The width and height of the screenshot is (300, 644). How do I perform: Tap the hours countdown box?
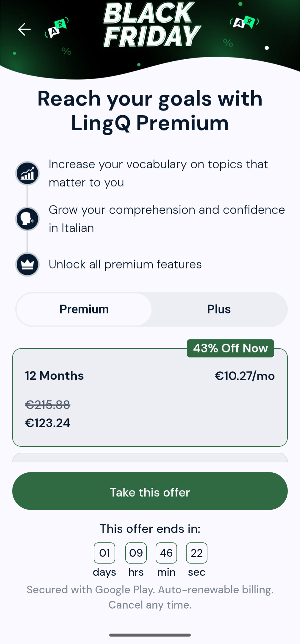point(136,553)
